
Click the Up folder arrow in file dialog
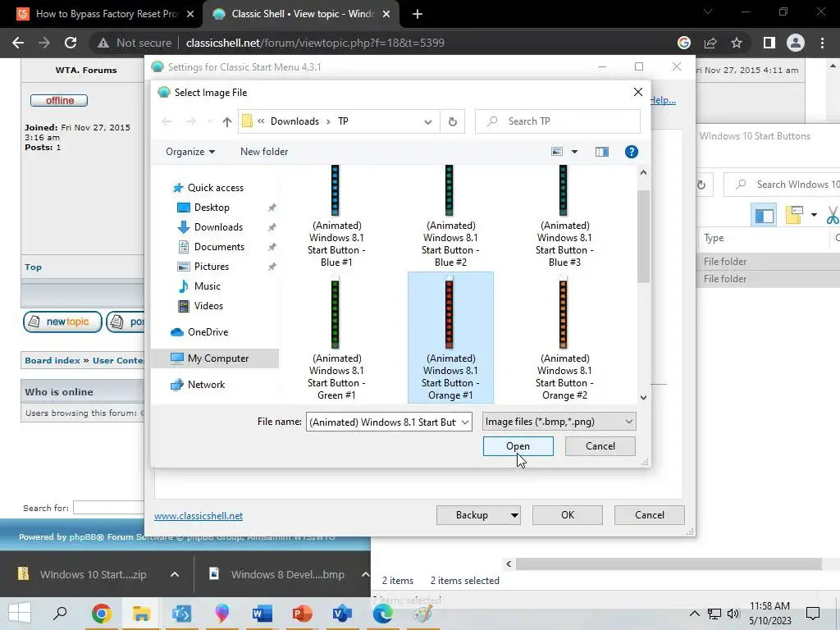tap(227, 121)
